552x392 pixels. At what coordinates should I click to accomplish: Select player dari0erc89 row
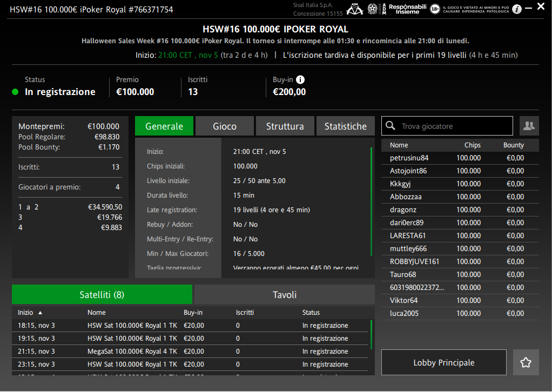460,223
